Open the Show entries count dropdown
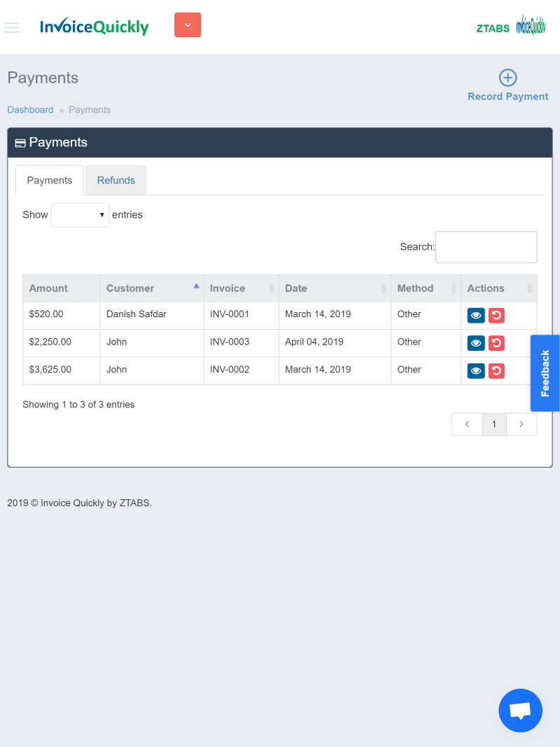Image resolution: width=560 pixels, height=747 pixels. pyautogui.click(x=80, y=215)
